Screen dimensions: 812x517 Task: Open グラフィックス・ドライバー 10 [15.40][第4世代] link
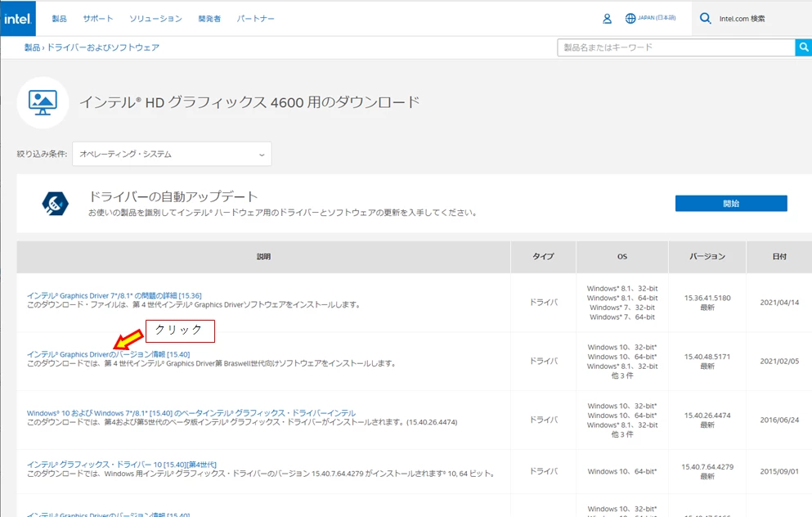click(x=122, y=464)
